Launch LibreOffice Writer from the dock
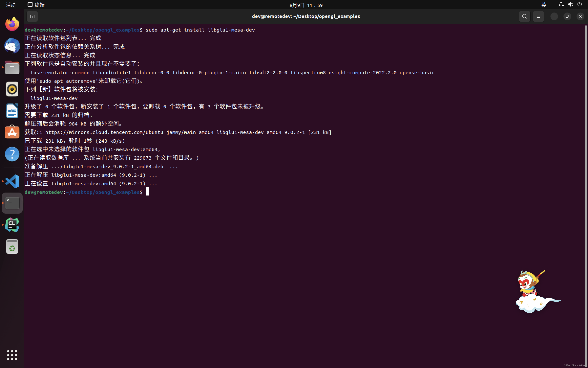This screenshot has width=588, height=368. pos(12,111)
